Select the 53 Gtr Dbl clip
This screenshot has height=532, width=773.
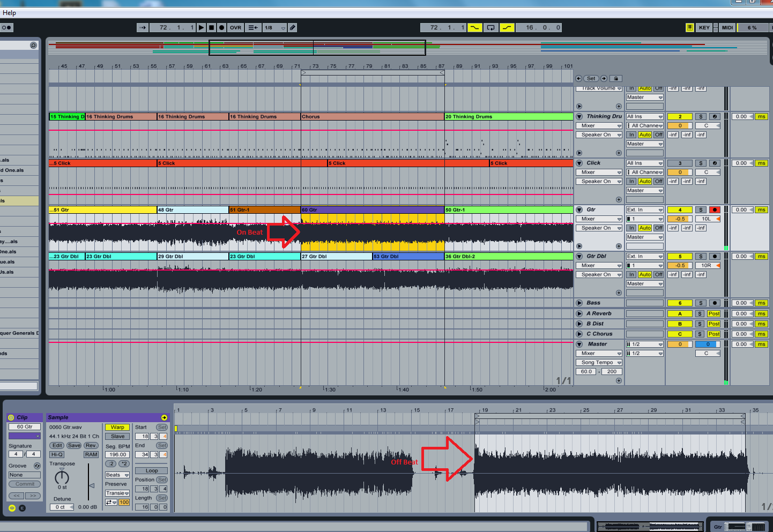coord(408,256)
